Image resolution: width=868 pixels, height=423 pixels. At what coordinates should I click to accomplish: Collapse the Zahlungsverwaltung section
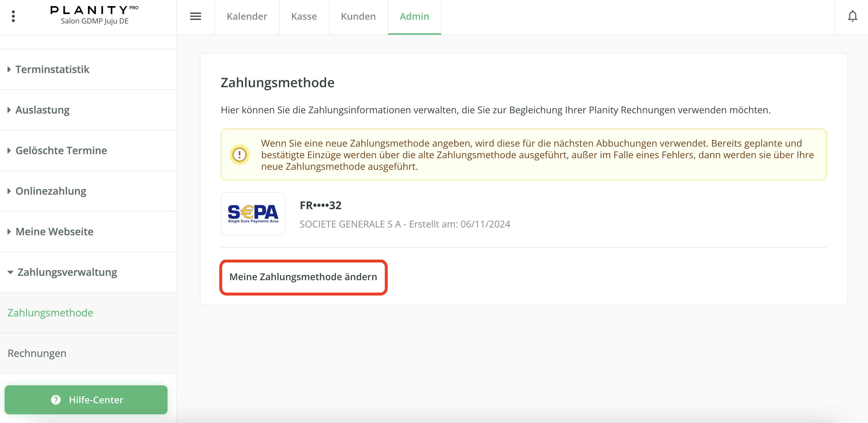click(67, 272)
